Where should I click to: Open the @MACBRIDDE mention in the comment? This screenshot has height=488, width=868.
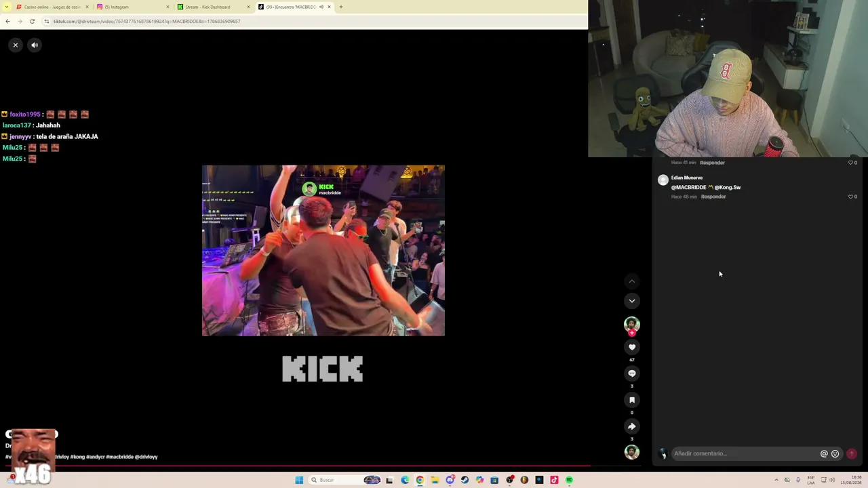pyautogui.click(x=688, y=187)
